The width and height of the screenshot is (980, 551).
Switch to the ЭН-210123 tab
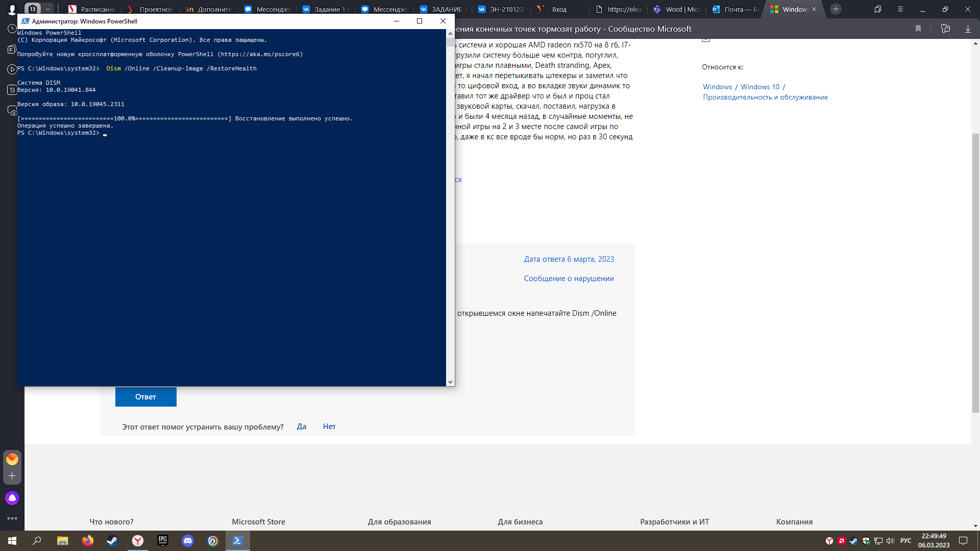click(x=501, y=9)
